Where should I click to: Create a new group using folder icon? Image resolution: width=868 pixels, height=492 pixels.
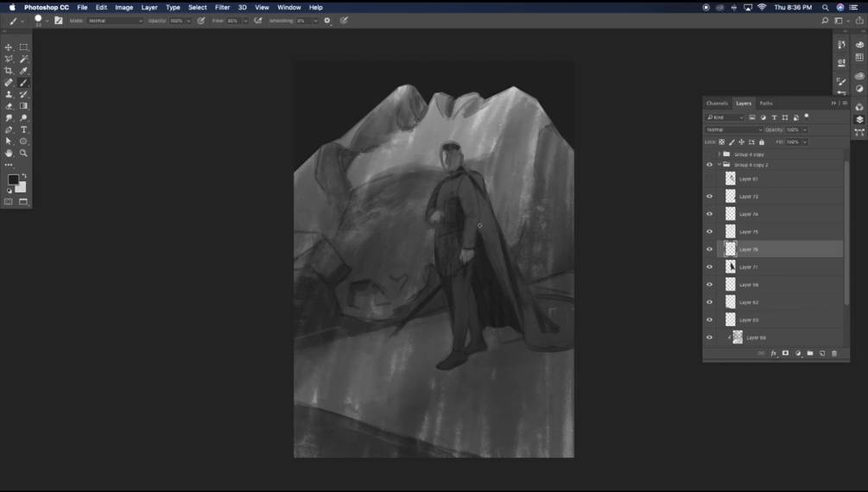[x=810, y=353]
